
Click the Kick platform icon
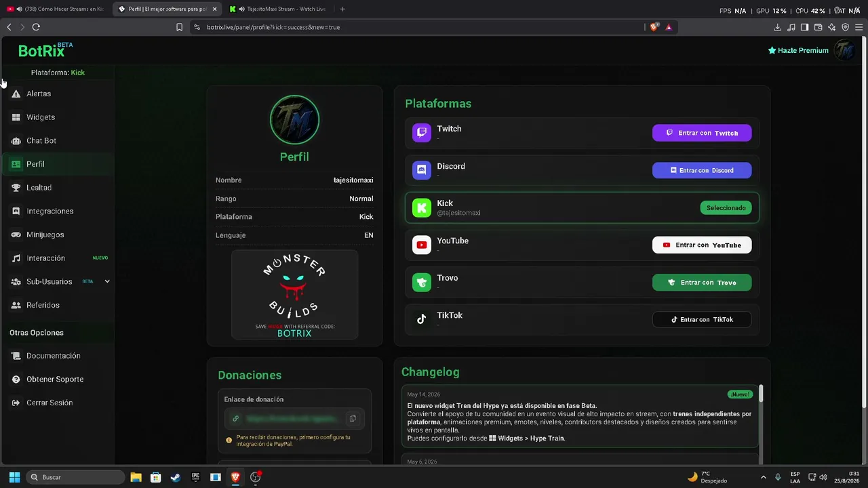422,207
